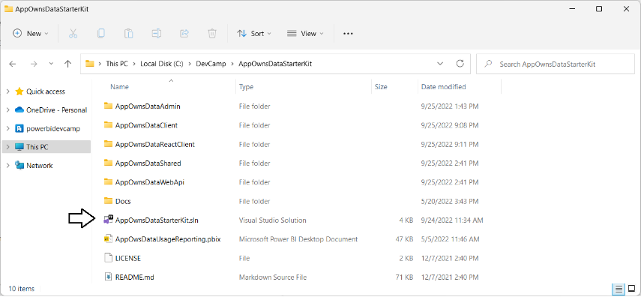Image resolution: width=644 pixels, height=300 pixels.
Task: Click the search magnifier icon
Action: [488, 64]
